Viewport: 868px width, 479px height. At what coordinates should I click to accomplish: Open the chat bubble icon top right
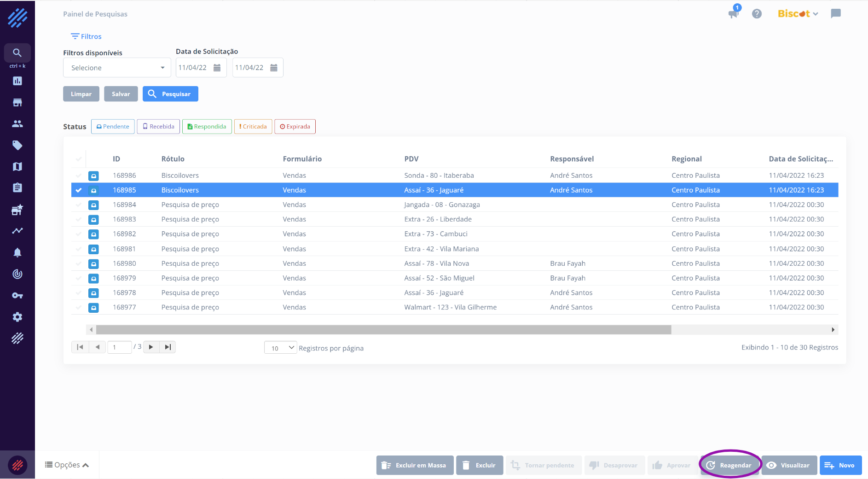point(836,13)
